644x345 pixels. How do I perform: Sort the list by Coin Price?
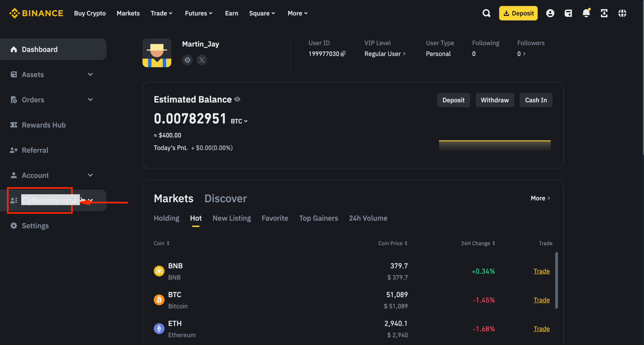(393, 243)
